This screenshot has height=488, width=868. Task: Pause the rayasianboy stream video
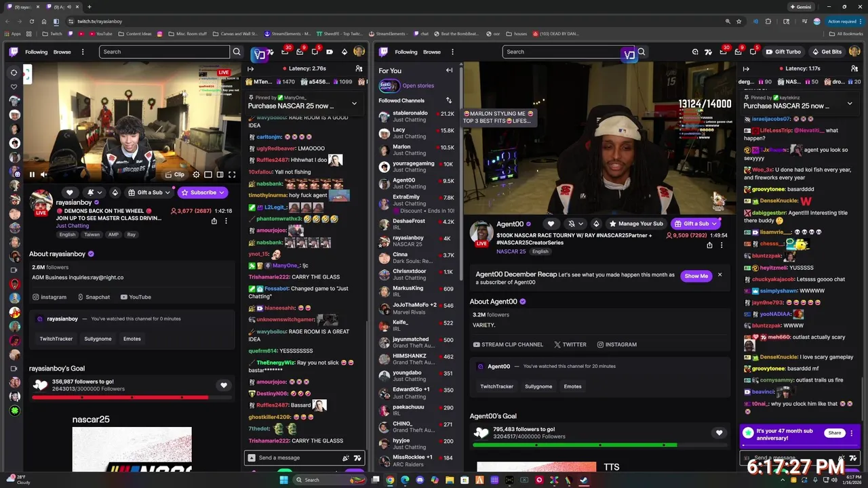tap(31, 175)
